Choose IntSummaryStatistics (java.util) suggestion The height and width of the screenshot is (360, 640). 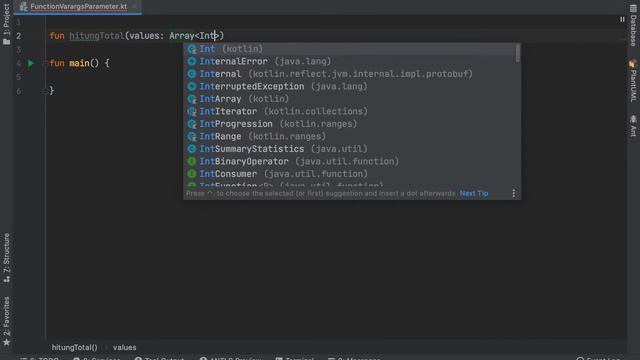click(349, 149)
